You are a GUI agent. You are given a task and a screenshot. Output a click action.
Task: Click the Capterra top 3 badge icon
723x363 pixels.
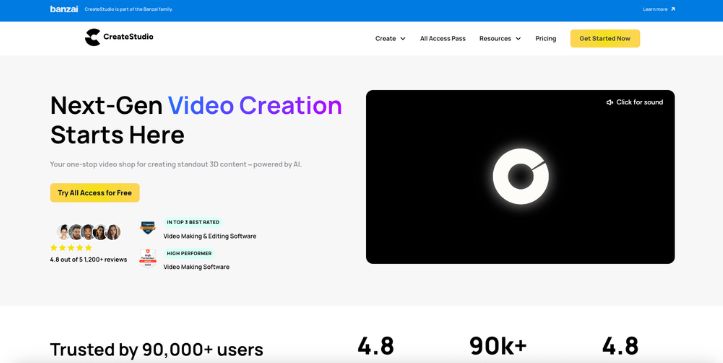[148, 228]
